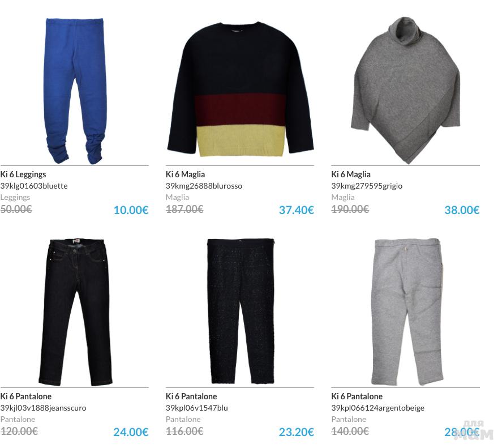Image resolution: width=502 pixels, height=448 pixels.
Task: Click product code 39kpl06v1547blu
Action: (196, 408)
